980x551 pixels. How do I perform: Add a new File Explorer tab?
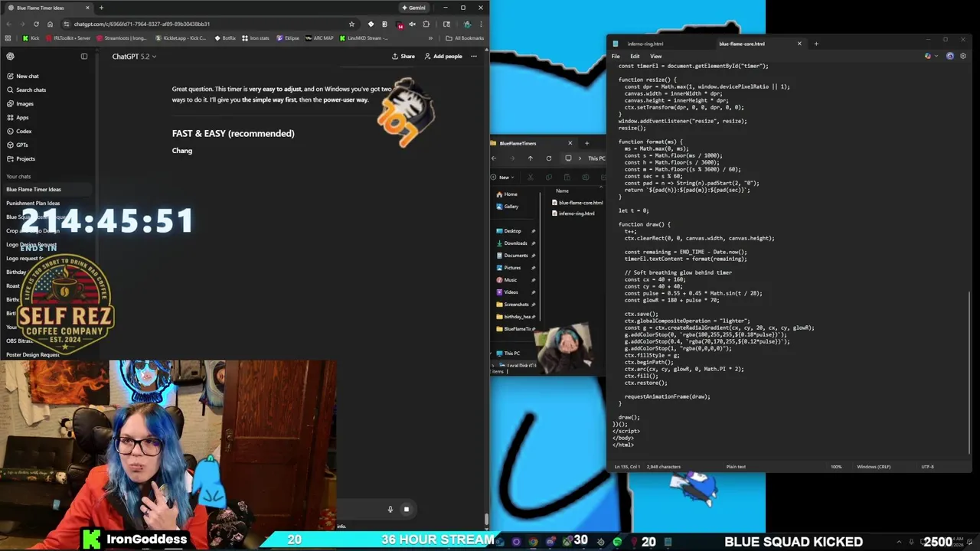click(x=587, y=143)
